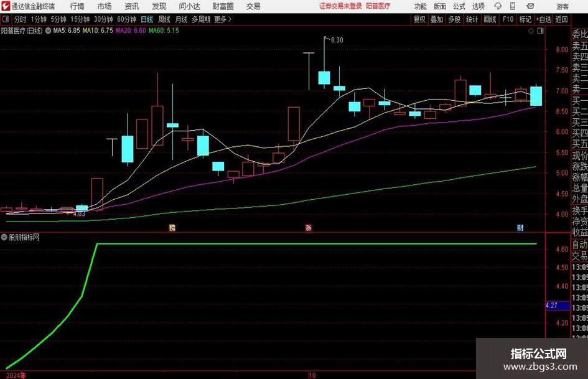Open the 阳普医疗 main chart indicator dropdown

click(48, 30)
